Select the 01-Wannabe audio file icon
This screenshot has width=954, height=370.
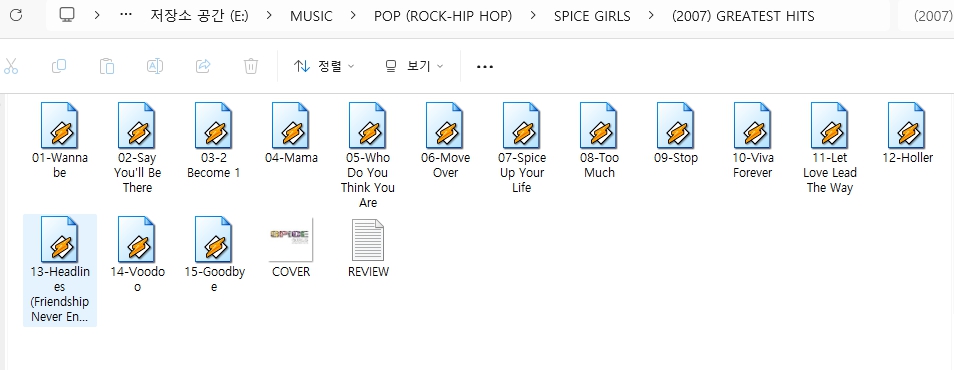[x=60, y=125]
